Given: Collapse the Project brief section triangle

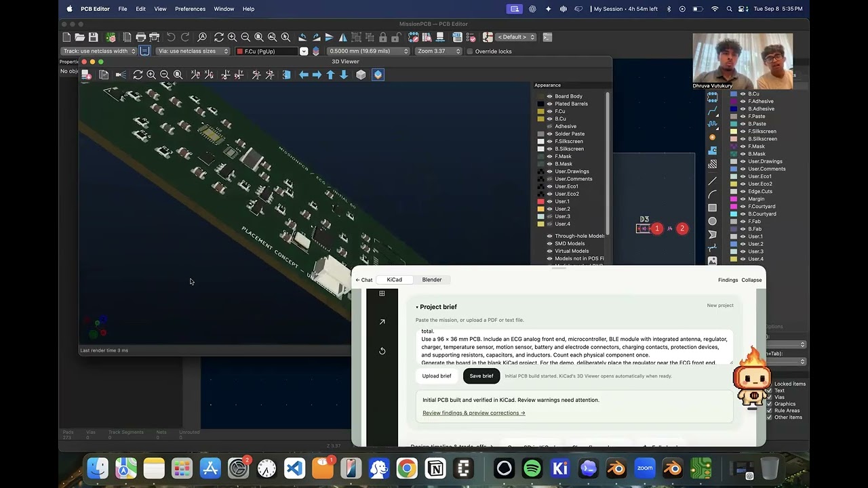Looking at the screenshot, I should [x=417, y=307].
